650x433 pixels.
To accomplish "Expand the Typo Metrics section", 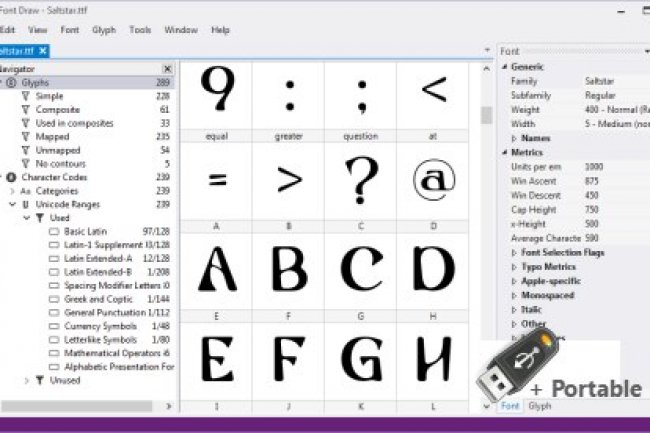I will point(514,268).
